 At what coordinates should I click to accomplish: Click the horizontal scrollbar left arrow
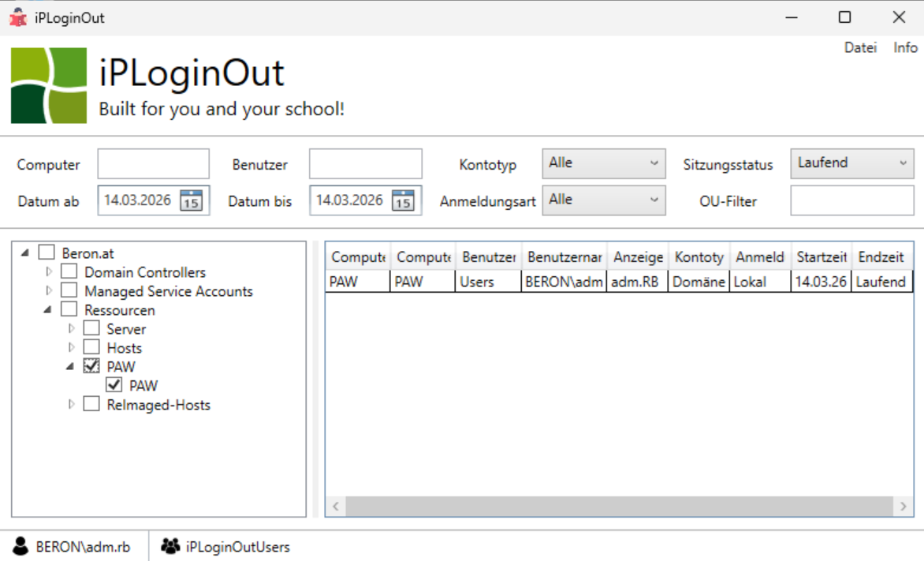(x=335, y=507)
